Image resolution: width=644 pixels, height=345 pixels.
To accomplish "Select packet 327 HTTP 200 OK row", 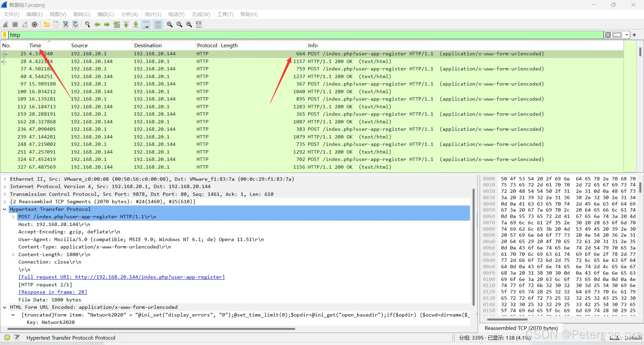I will (x=312, y=167).
